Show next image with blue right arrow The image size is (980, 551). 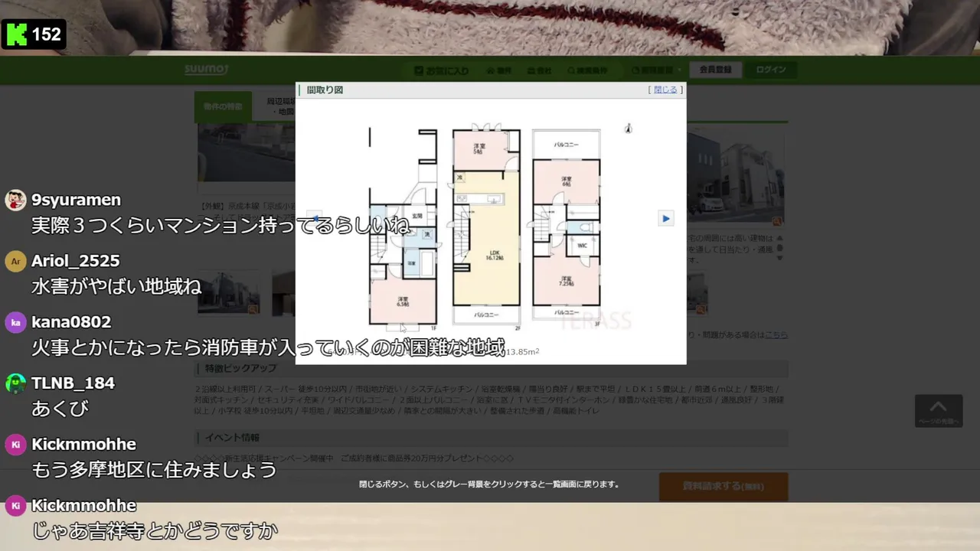(x=666, y=219)
